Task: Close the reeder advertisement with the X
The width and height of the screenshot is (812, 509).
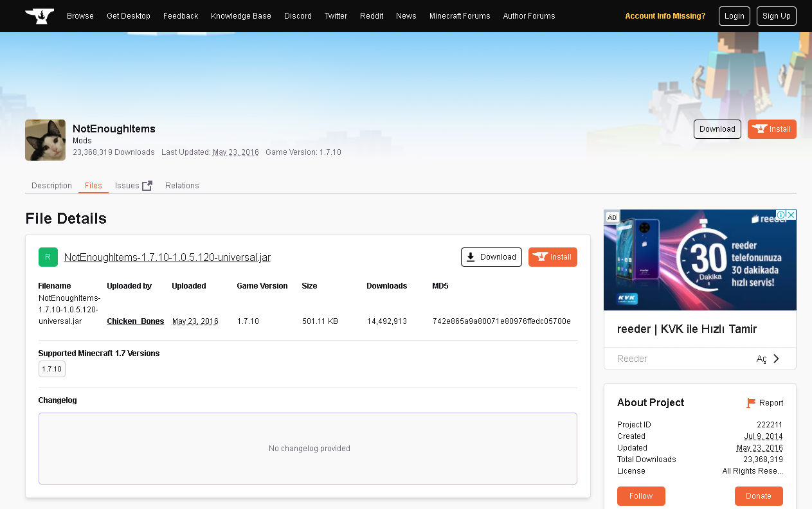Action: pyautogui.click(x=791, y=215)
